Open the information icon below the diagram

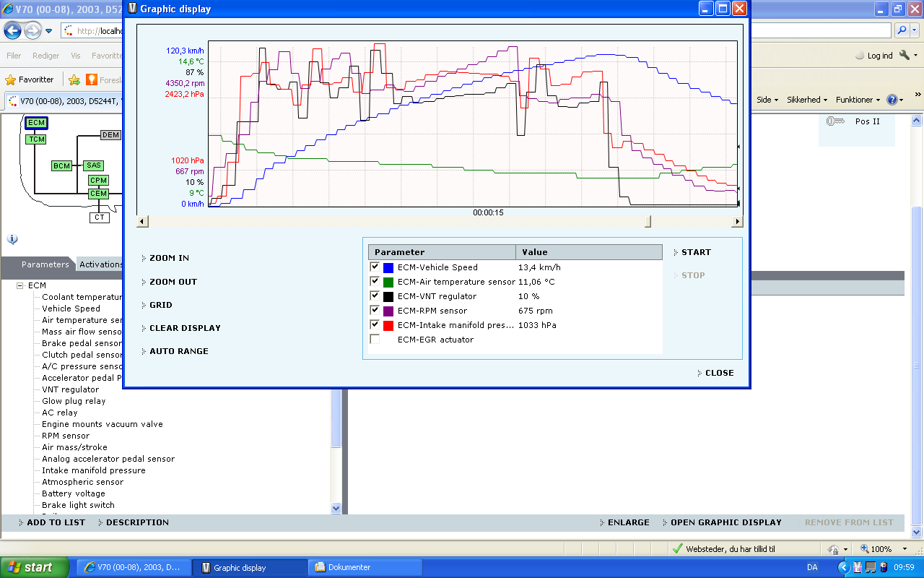click(x=12, y=239)
